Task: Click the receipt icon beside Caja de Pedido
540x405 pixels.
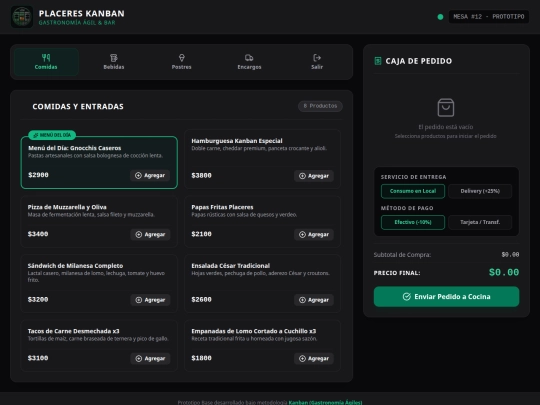Action: 378,61
